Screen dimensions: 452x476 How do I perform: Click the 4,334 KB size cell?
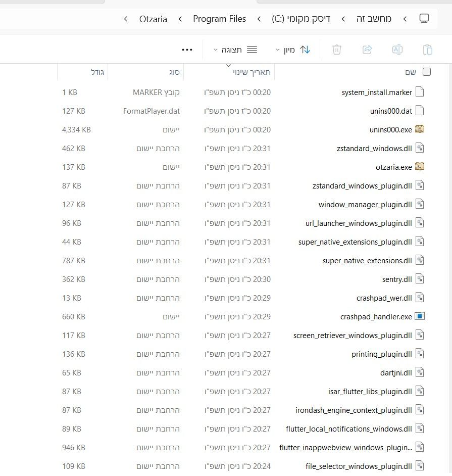pyautogui.click(x=76, y=130)
